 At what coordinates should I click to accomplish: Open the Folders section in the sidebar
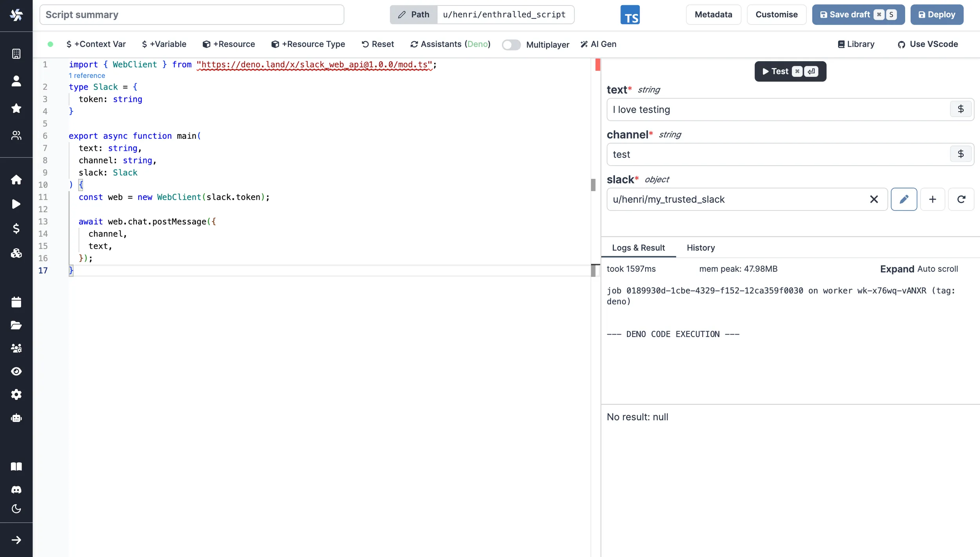16,325
